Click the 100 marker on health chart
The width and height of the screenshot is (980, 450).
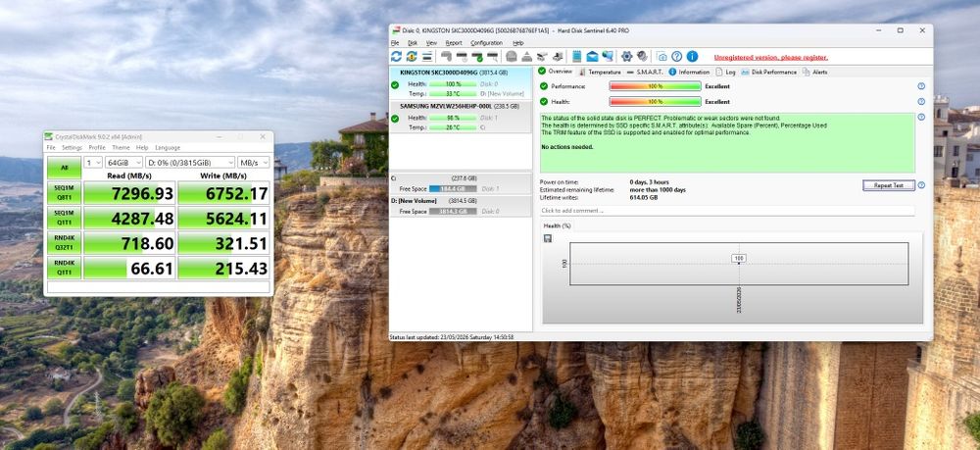point(739,258)
